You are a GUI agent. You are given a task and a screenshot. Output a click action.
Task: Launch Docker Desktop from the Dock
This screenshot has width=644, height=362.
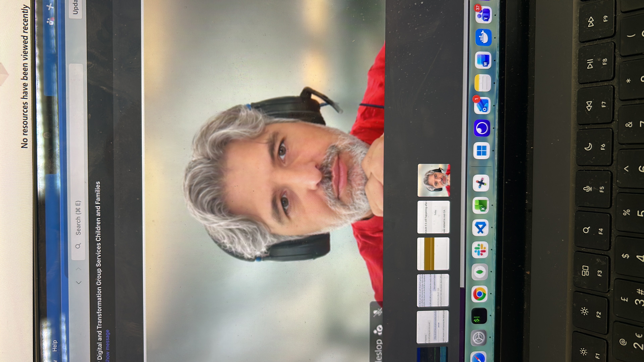pos(484,38)
